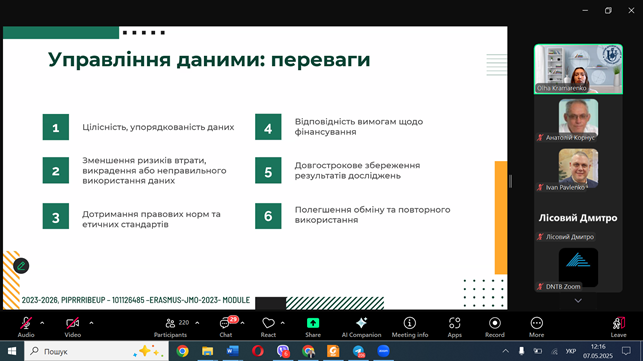Open the Windows Start menu

(12, 351)
